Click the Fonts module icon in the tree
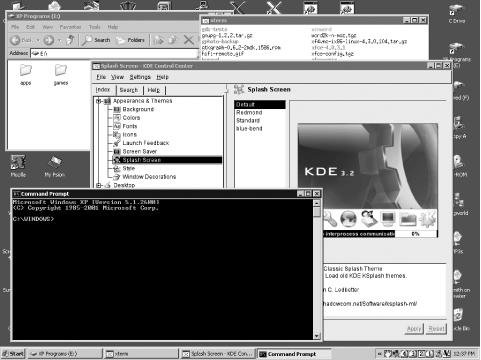The width and height of the screenshot is (481, 360). [117, 126]
